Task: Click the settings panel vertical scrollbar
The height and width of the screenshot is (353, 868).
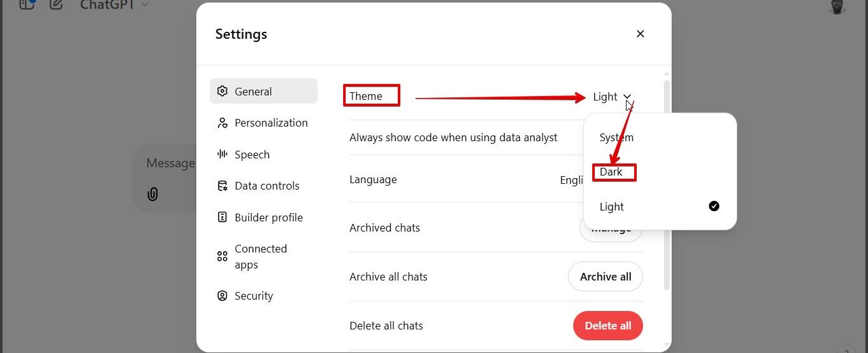Action: coord(667,184)
